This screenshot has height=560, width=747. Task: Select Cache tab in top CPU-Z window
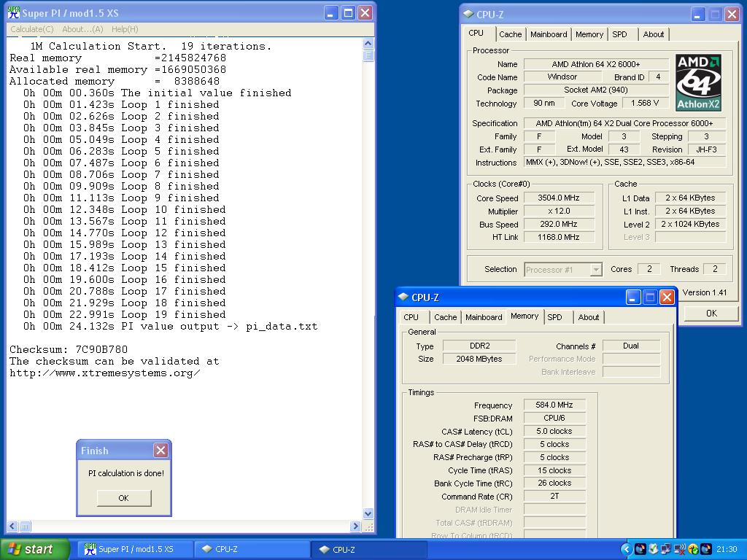510,34
